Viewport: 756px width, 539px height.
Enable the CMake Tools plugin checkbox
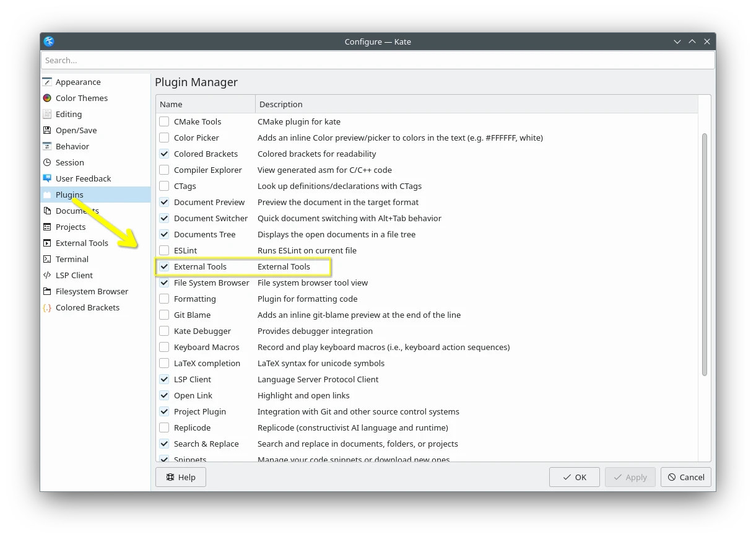(164, 121)
